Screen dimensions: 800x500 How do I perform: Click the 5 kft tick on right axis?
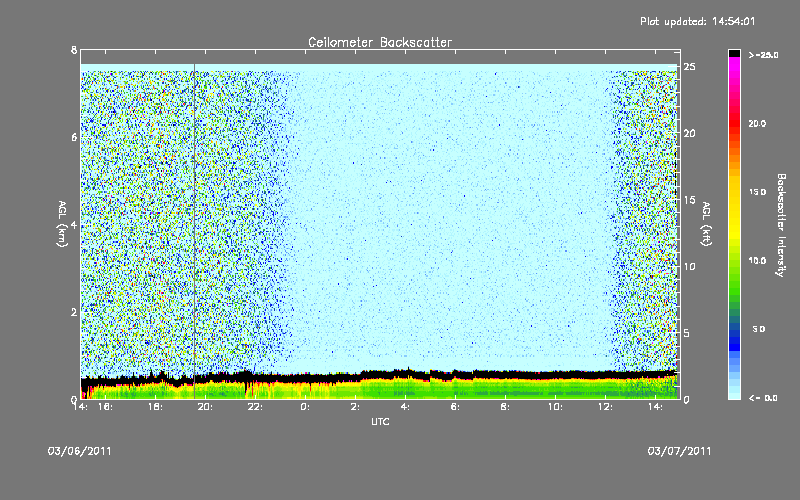click(687, 333)
